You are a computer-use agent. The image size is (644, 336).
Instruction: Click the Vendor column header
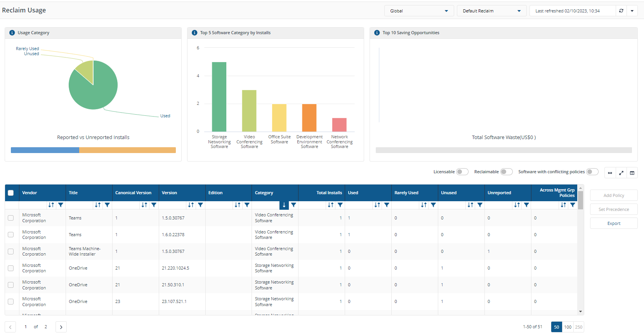[42, 193]
